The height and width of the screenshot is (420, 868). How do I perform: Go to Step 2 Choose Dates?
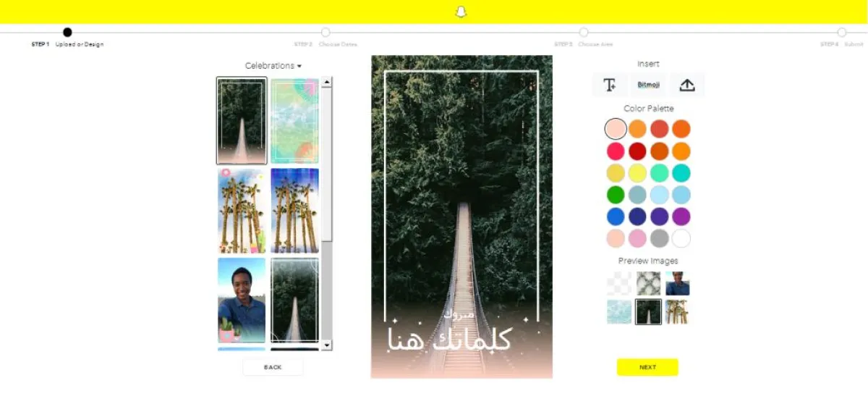coord(325,33)
